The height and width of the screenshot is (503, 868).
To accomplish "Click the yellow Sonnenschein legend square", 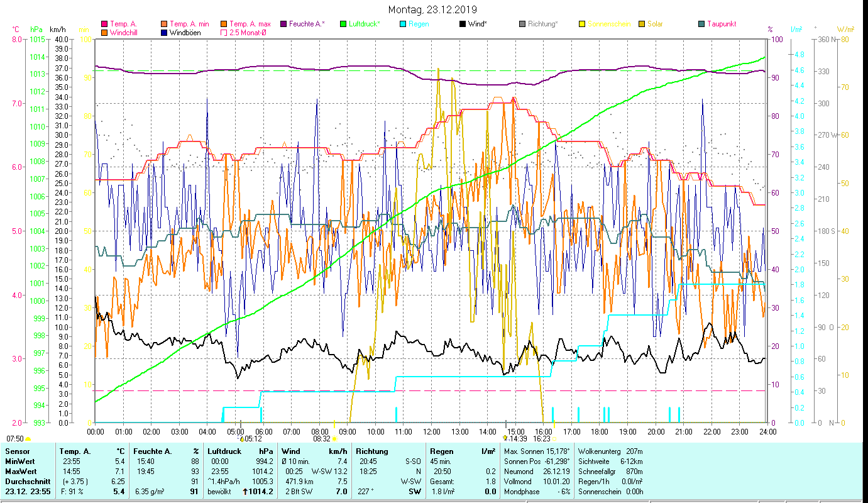I will point(582,25).
